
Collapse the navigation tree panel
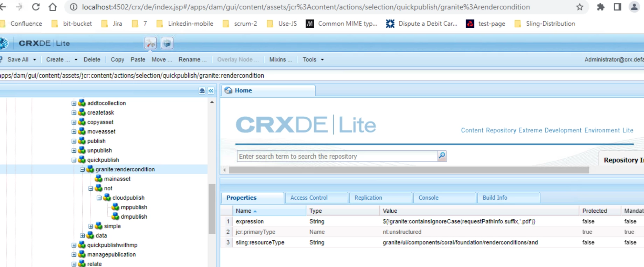pyautogui.click(x=211, y=91)
